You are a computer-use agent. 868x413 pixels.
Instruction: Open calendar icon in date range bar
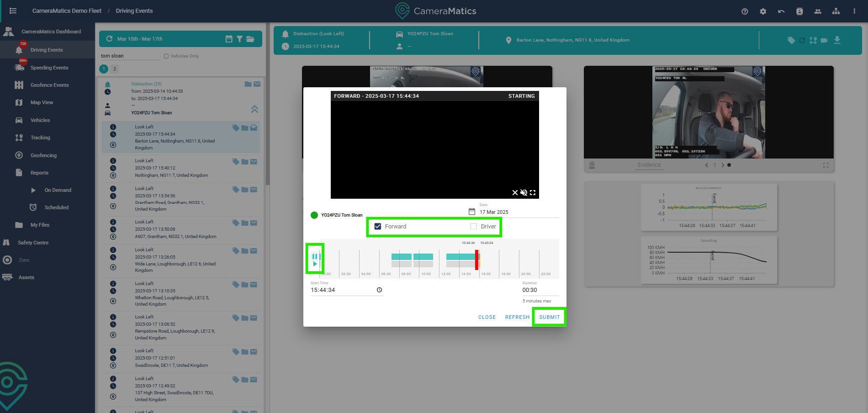[229, 39]
